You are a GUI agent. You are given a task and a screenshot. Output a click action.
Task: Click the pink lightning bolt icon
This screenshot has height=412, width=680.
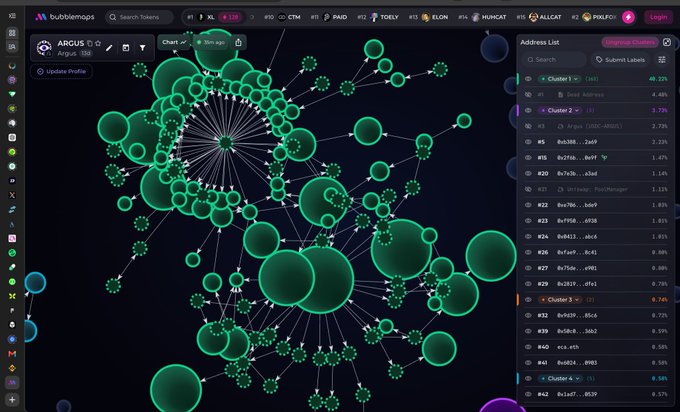628,17
